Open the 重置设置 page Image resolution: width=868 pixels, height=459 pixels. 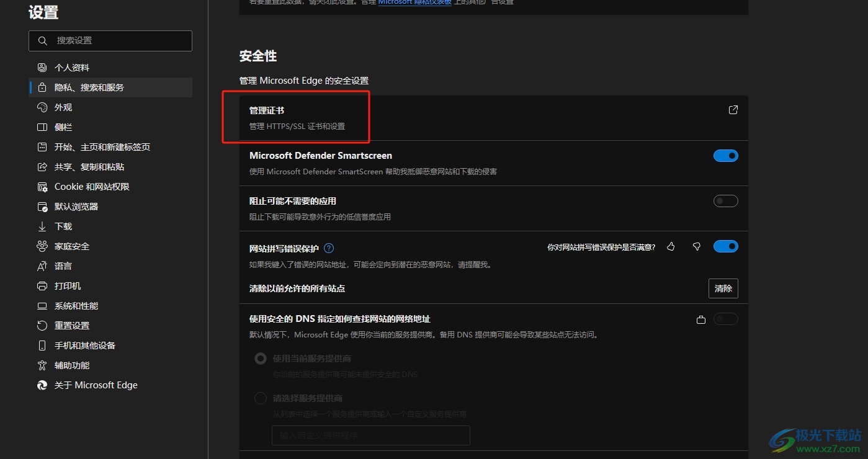pyautogui.click(x=110, y=326)
